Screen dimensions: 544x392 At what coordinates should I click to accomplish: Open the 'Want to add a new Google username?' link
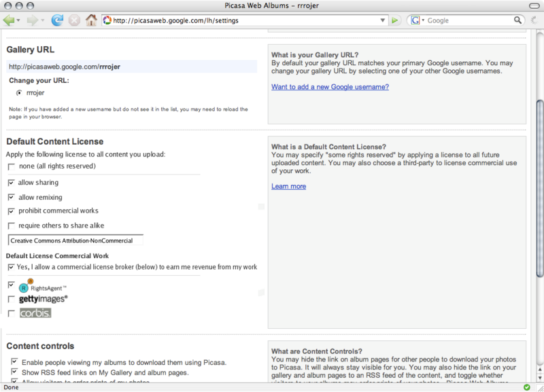[x=330, y=87]
